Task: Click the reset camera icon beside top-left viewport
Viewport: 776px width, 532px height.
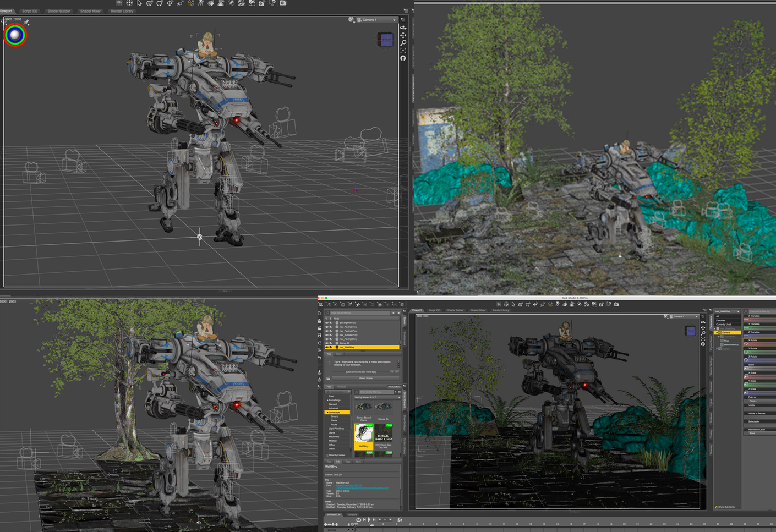Action: 403,58
